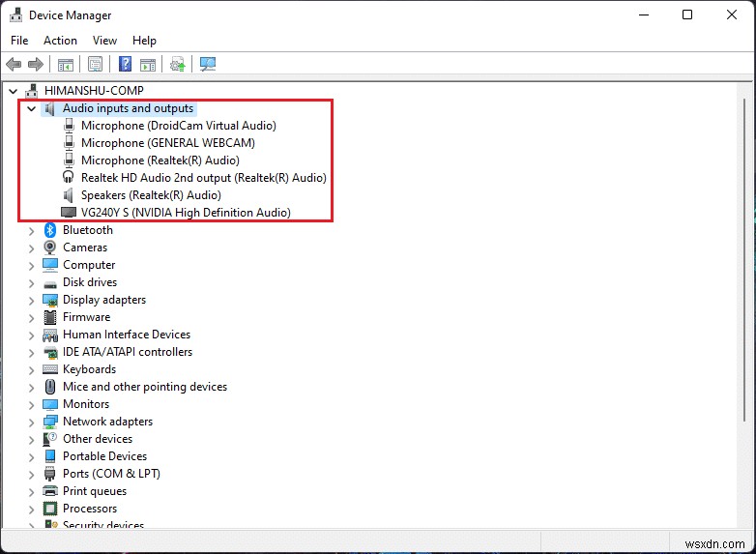Select Microphone (GENERAL WEBCAM) device
The height and width of the screenshot is (554, 756).
(x=168, y=143)
